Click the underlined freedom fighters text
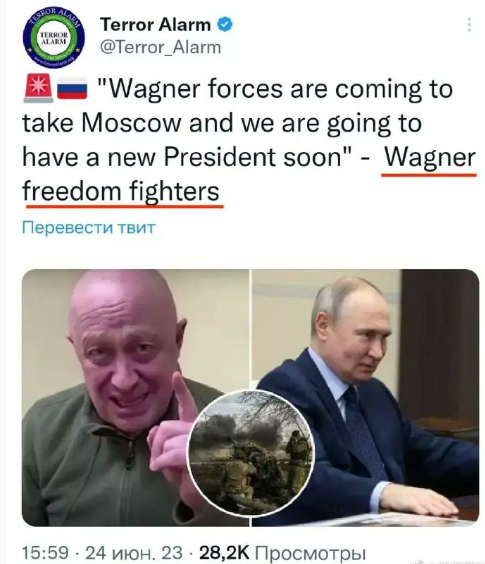The height and width of the screenshot is (564, 485). [x=121, y=191]
